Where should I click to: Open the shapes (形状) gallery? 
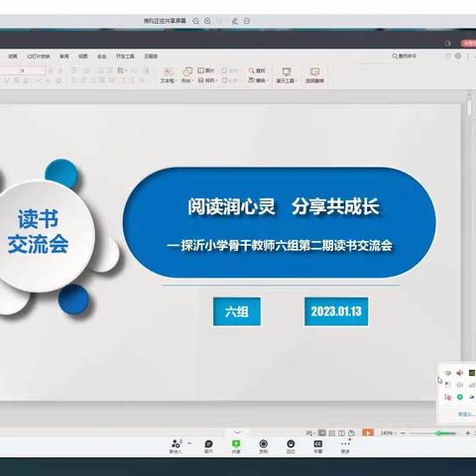point(187,75)
